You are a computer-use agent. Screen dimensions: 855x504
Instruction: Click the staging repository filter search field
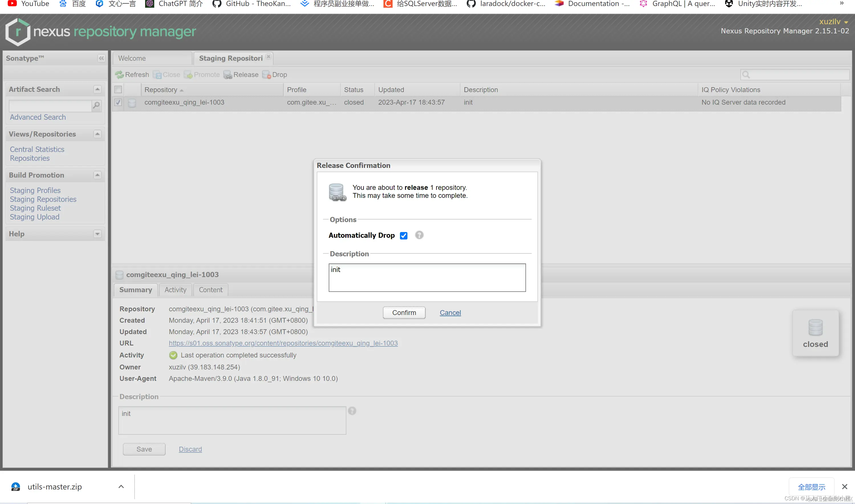[795, 74]
